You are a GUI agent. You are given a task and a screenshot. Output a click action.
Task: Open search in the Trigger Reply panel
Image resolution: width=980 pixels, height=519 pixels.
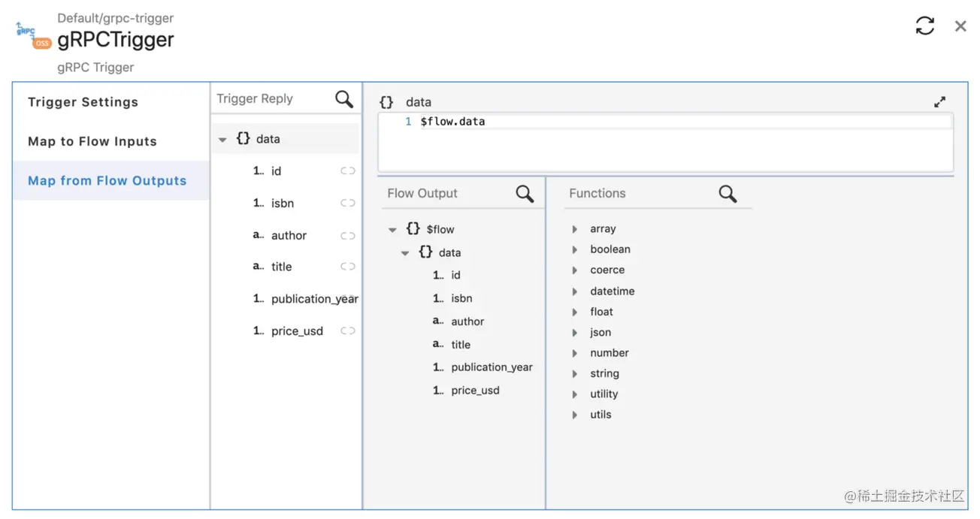tap(344, 99)
